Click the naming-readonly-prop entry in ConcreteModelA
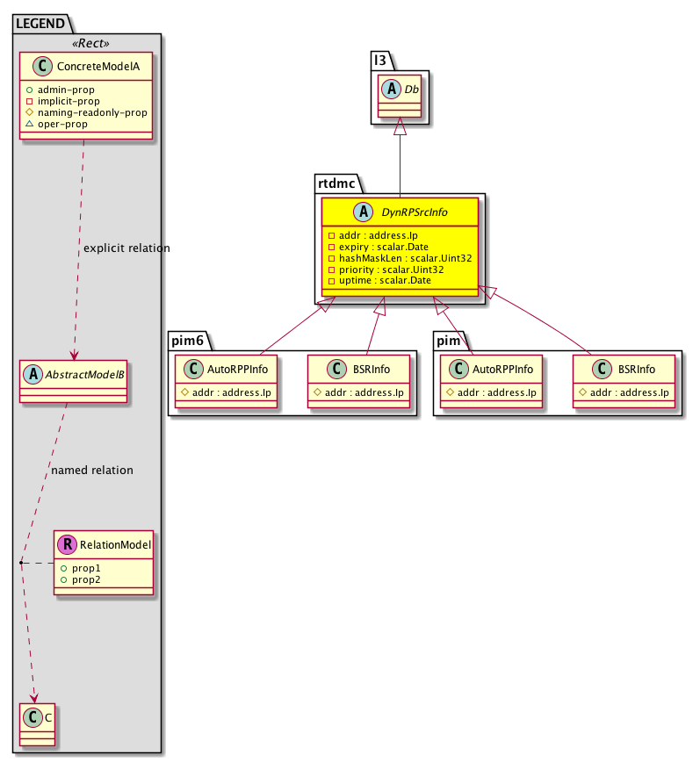Image resolution: width=700 pixels, height=762 pixels. tap(98, 112)
